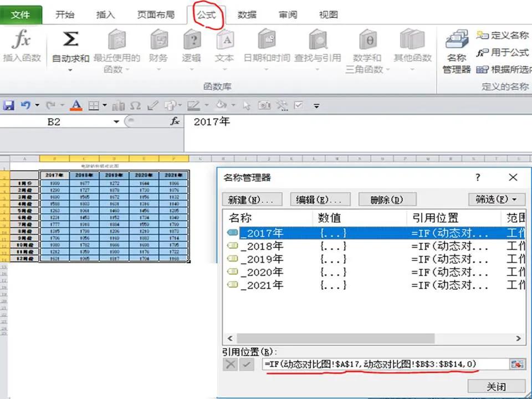Switch to Data (数据) tab
This screenshot has width=532, height=399.
coord(247,15)
